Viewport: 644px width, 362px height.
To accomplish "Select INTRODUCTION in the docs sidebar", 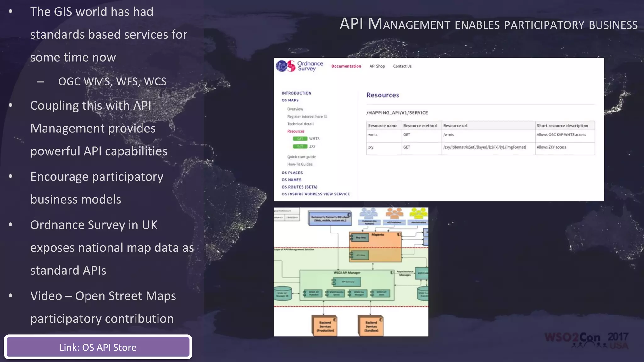I will pos(297,93).
